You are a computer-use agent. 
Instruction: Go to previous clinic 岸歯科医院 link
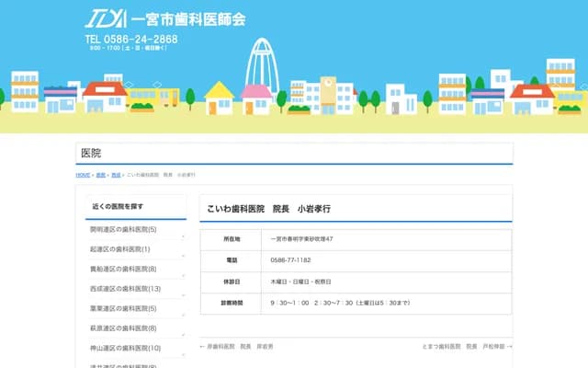(237, 347)
